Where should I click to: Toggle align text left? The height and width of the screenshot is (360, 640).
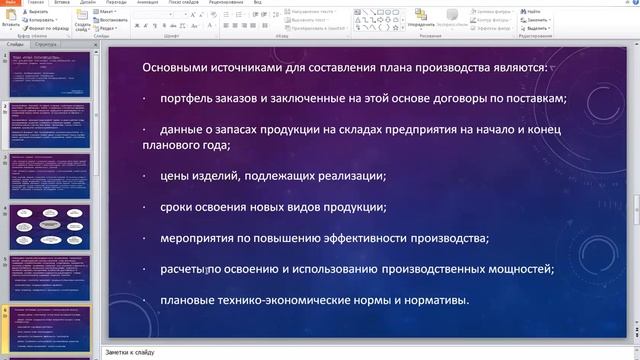(x=226, y=25)
